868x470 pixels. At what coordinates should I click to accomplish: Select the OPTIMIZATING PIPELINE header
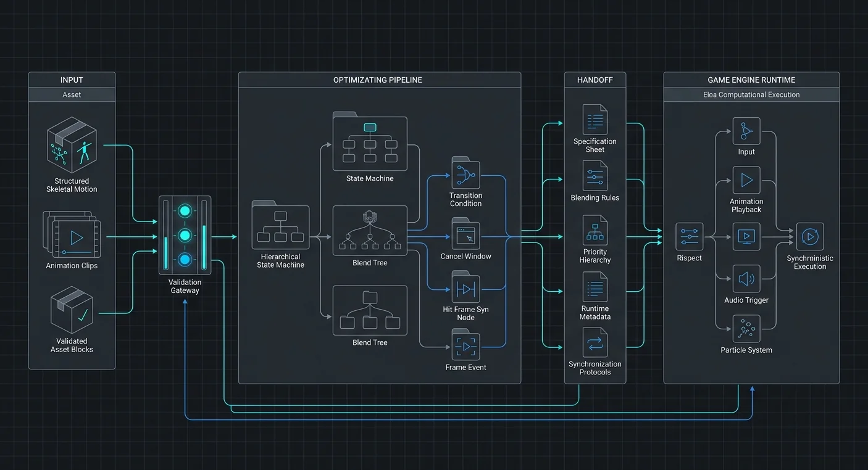(x=378, y=80)
